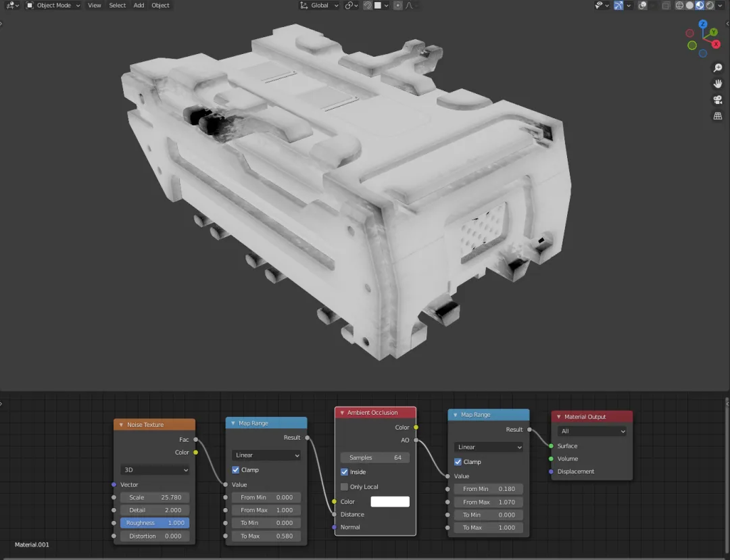Click the pan hand viewport icon
The width and height of the screenshot is (730, 560).
(x=718, y=84)
